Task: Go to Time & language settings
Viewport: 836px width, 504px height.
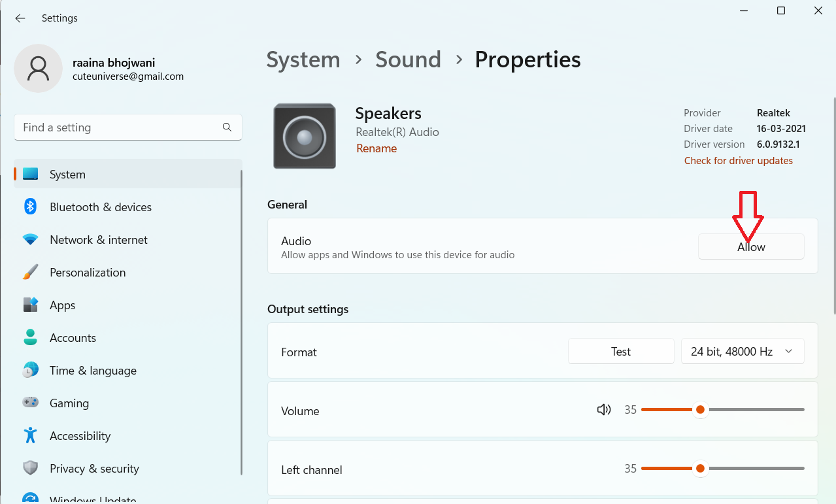Action: tap(93, 371)
